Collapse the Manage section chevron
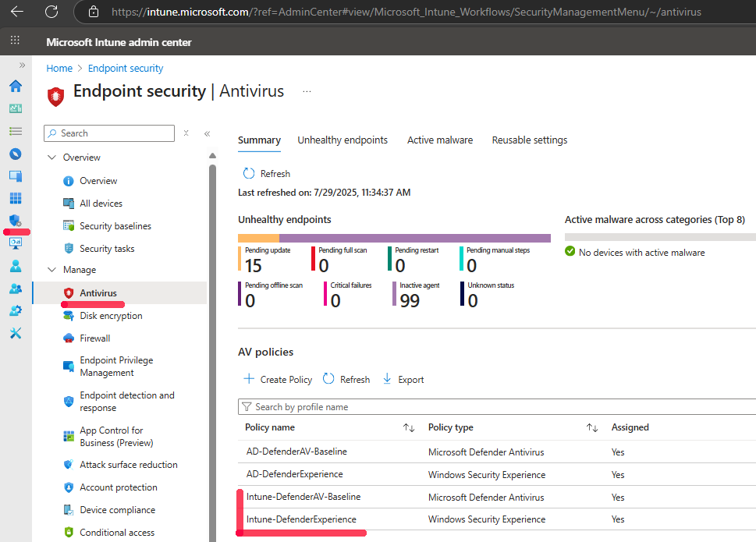This screenshot has height=542, width=756. [x=51, y=270]
